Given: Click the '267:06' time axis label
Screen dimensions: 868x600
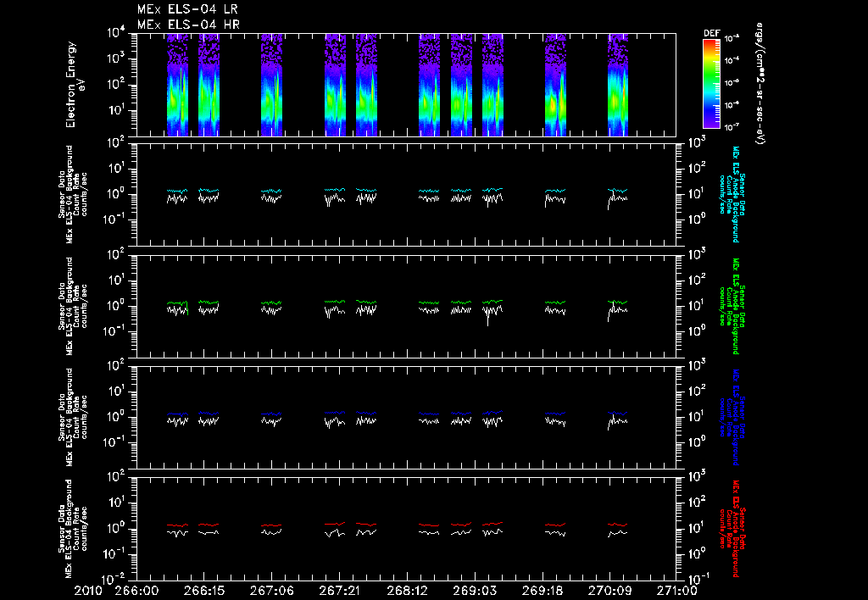Looking at the screenshot, I should (x=272, y=591).
